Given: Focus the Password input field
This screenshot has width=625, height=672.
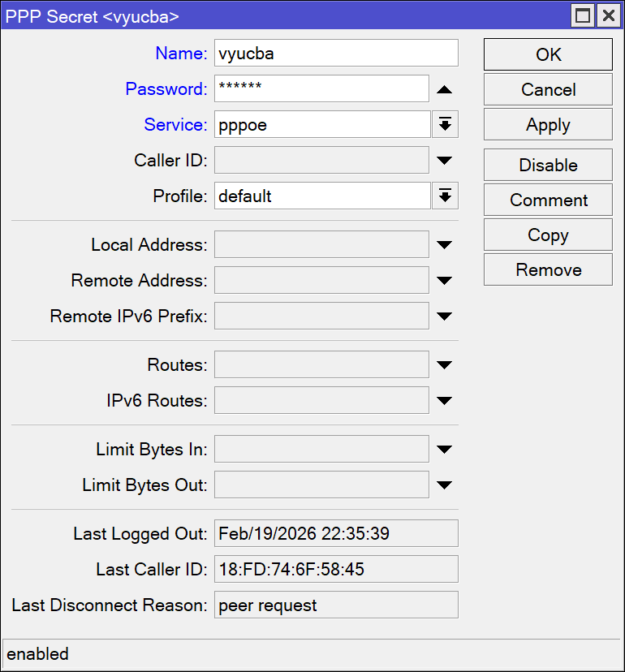Looking at the screenshot, I should click(x=321, y=89).
